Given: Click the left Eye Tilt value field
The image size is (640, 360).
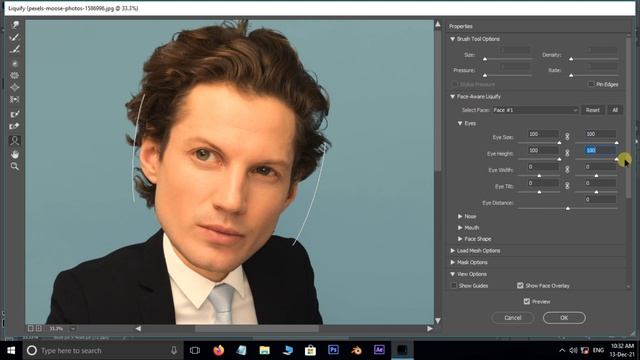Looking at the screenshot, I should point(543,183).
